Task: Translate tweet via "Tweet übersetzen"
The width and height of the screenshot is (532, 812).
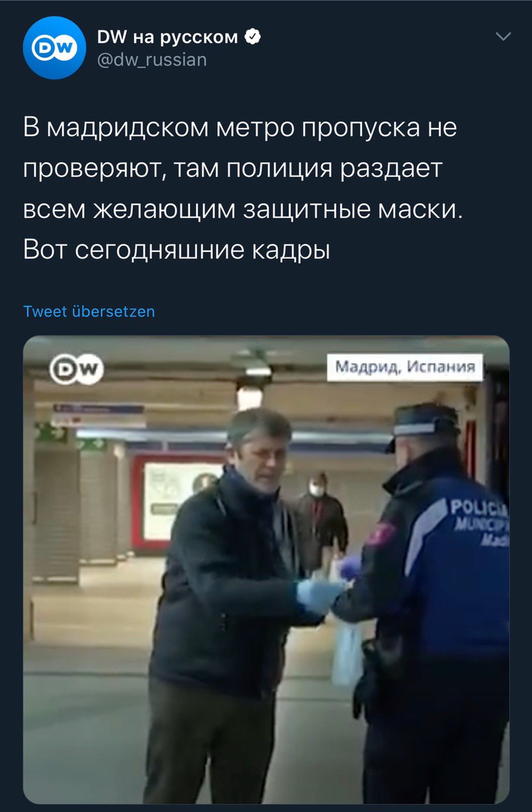Action: (89, 311)
